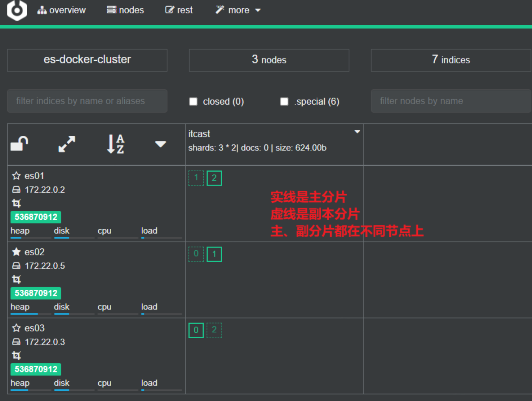Enable the .special (6) checkbox
This screenshot has height=401, width=532.
tap(284, 101)
